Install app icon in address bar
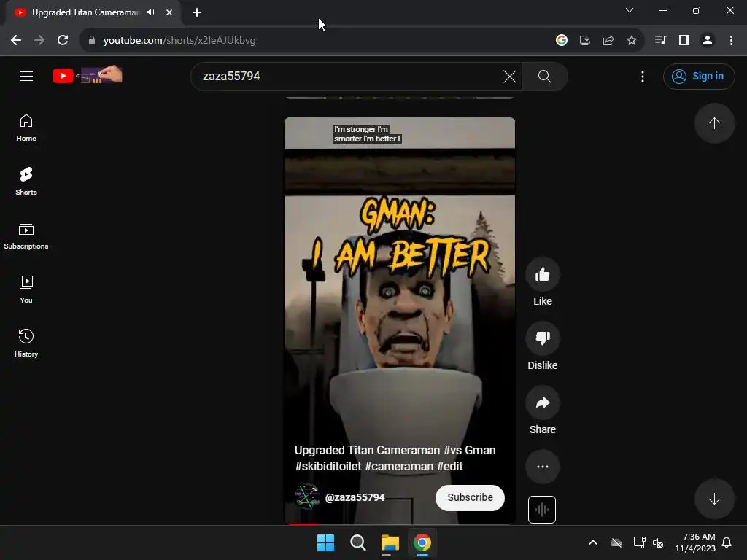This screenshot has width=747, height=560. coord(585,41)
